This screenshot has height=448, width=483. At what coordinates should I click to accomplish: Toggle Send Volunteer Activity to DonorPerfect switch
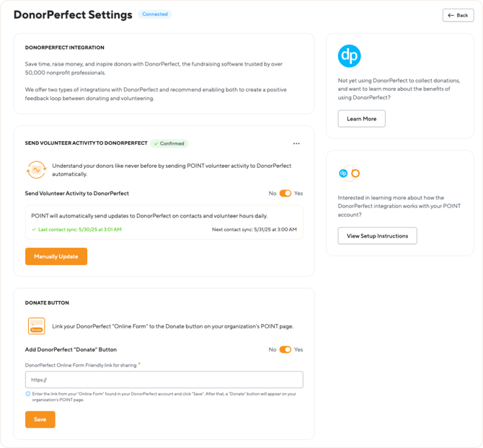(285, 194)
